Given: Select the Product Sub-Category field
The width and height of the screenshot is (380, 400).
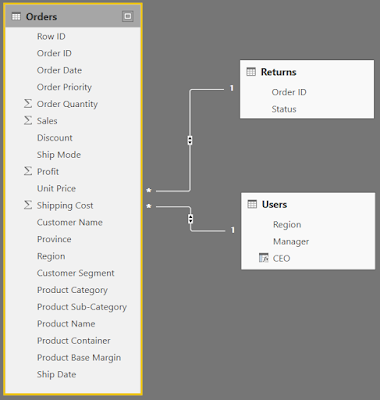Looking at the screenshot, I should [82, 307].
